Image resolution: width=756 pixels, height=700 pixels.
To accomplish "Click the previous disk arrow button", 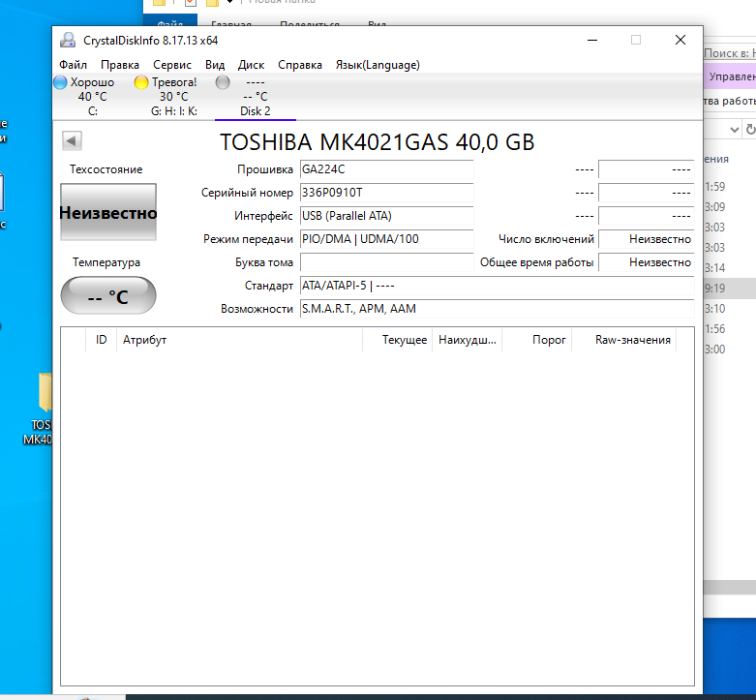I will 72,140.
